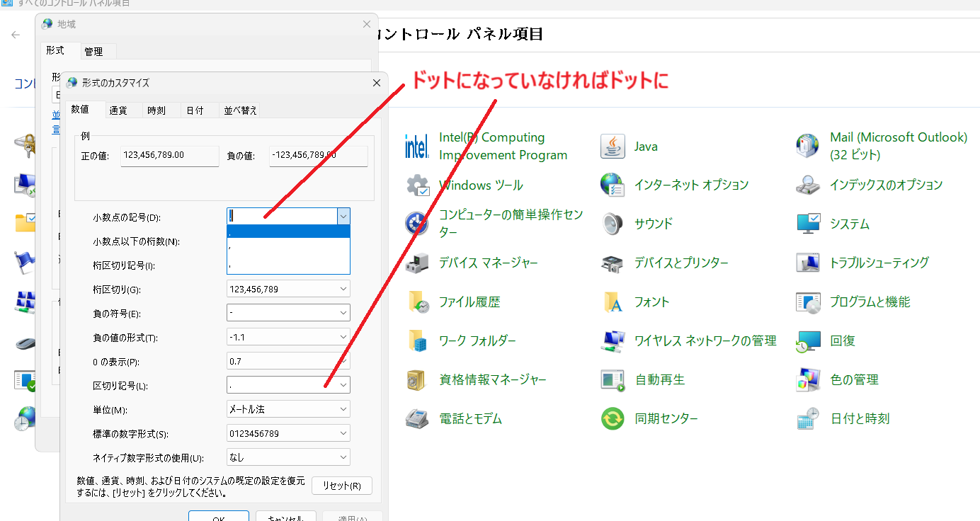Open the インターネット オプション link
Screen dimensions: 980x521
pyautogui.click(x=691, y=185)
